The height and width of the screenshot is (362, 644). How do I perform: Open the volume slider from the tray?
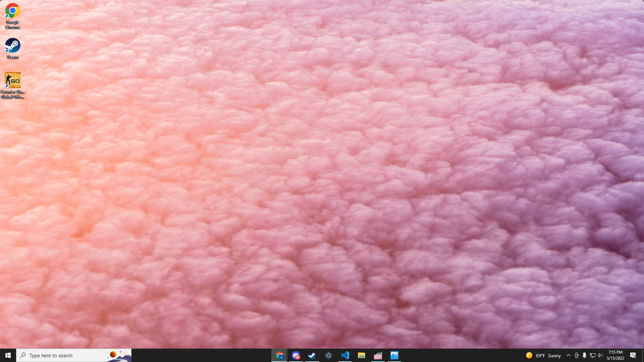[601, 355]
